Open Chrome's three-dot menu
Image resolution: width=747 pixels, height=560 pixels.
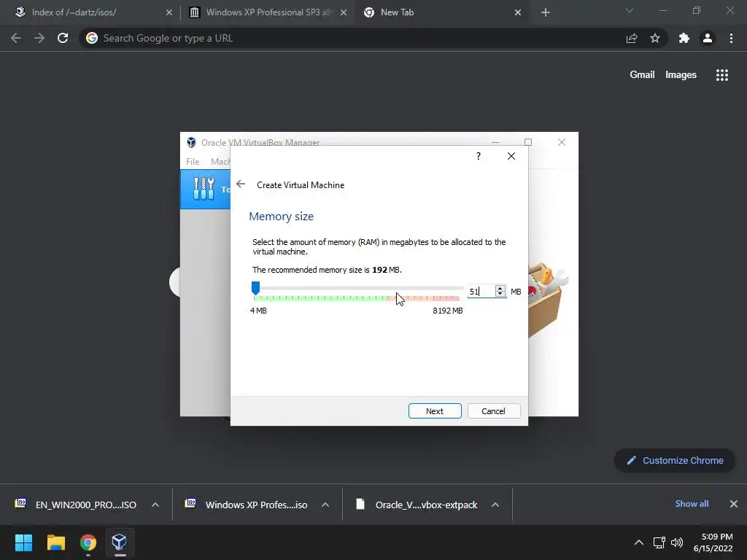[731, 38]
